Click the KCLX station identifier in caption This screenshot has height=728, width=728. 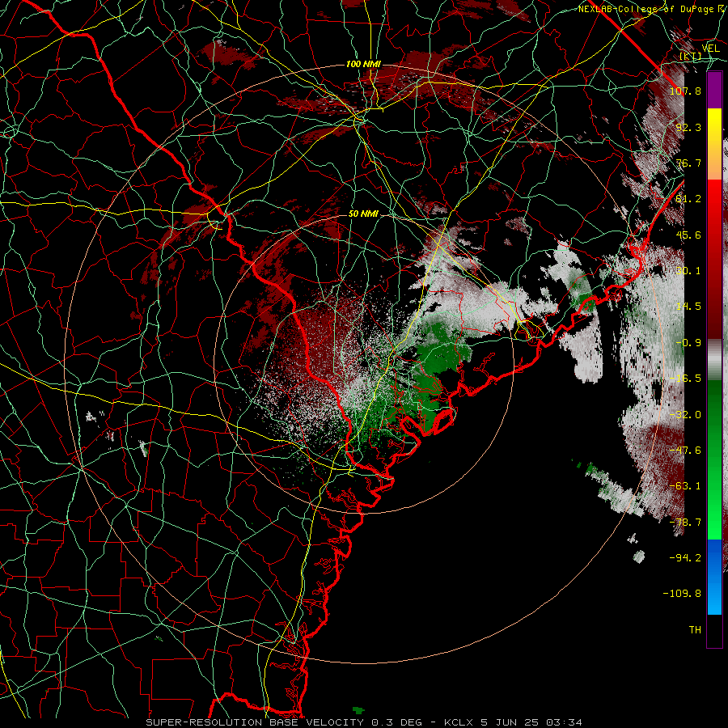pos(460,722)
